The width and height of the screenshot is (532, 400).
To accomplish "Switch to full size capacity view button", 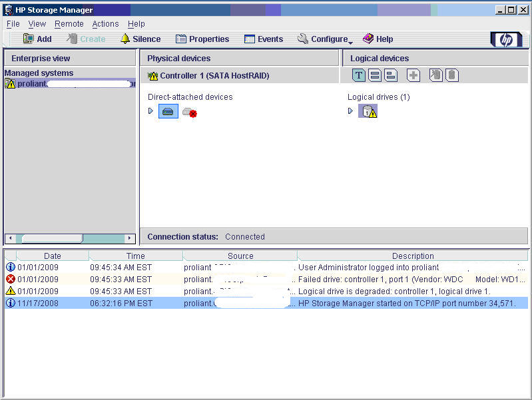I will click(x=375, y=75).
